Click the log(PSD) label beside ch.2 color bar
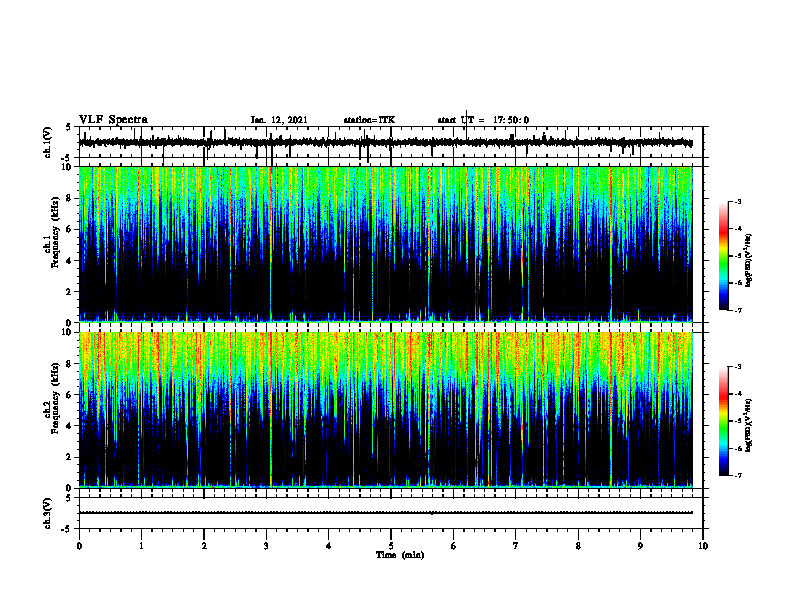The image size is (792, 612). pos(749,425)
